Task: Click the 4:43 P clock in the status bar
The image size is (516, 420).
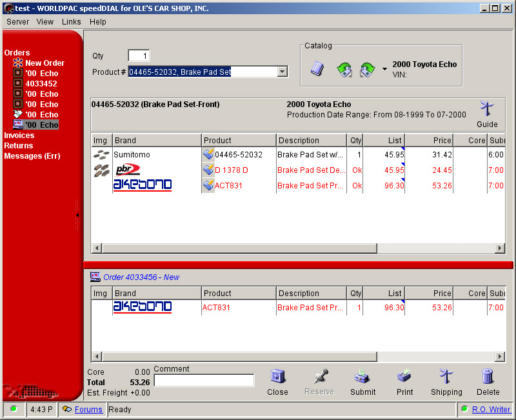Action: click(41, 410)
